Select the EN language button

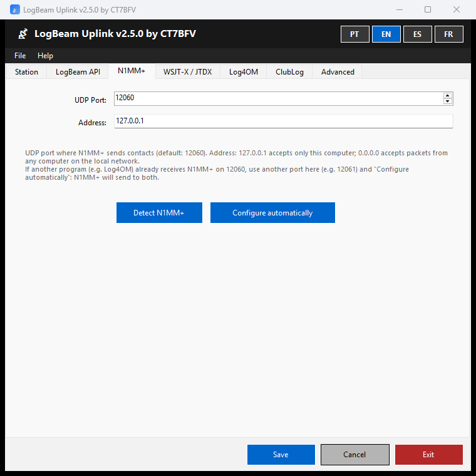[x=386, y=34]
